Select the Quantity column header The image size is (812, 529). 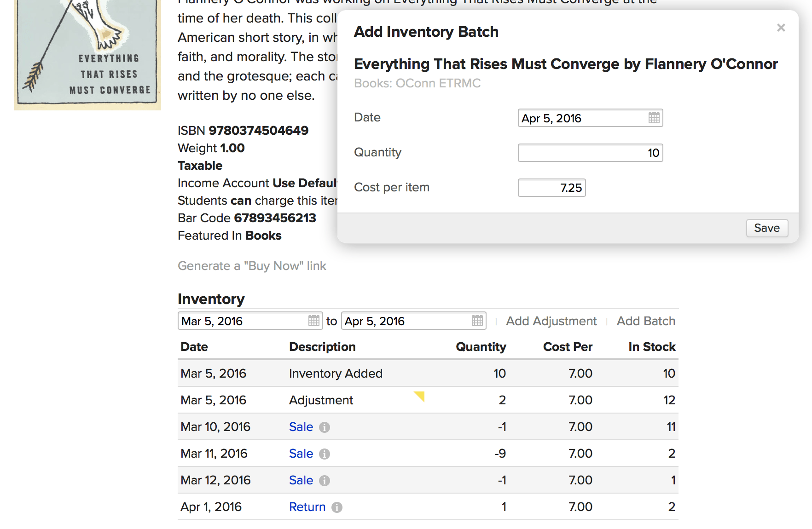481,347
